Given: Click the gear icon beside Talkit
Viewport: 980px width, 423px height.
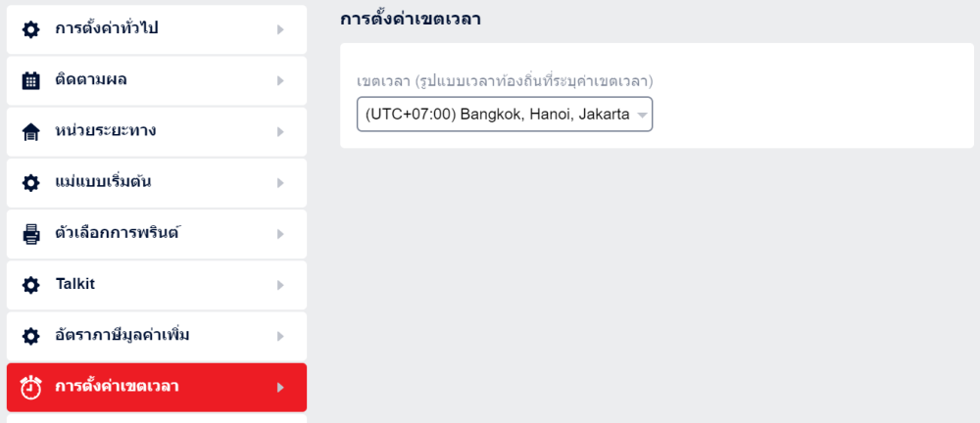Looking at the screenshot, I should [x=30, y=285].
